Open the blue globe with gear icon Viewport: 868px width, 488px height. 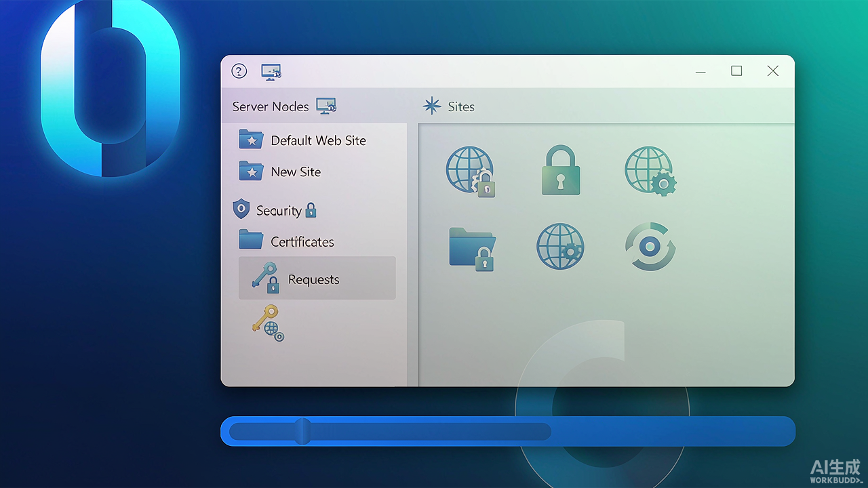coord(560,246)
